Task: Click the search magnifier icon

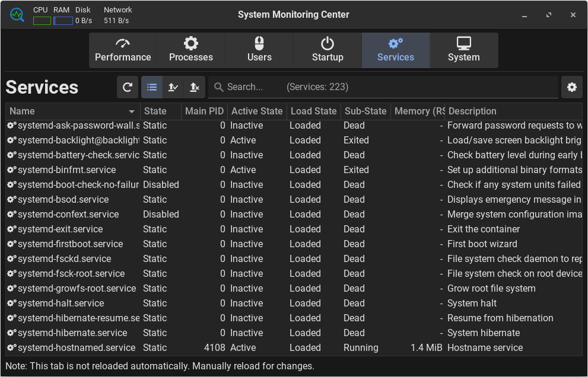Action: 218,87
